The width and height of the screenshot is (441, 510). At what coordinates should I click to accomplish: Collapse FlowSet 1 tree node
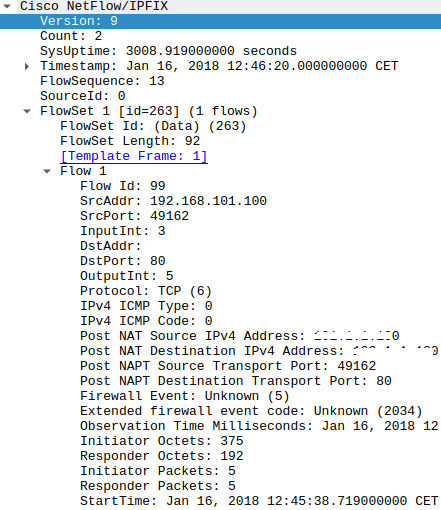click(27, 111)
